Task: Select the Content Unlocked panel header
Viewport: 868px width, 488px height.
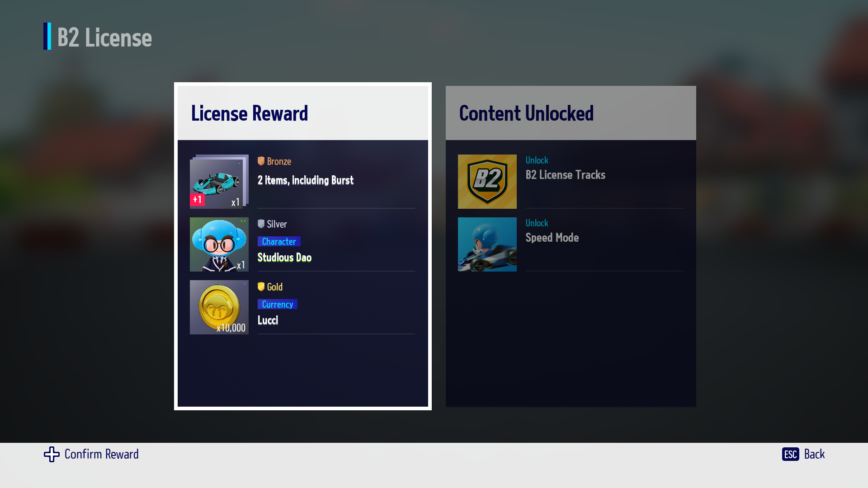Action: [x=571, y=113]
